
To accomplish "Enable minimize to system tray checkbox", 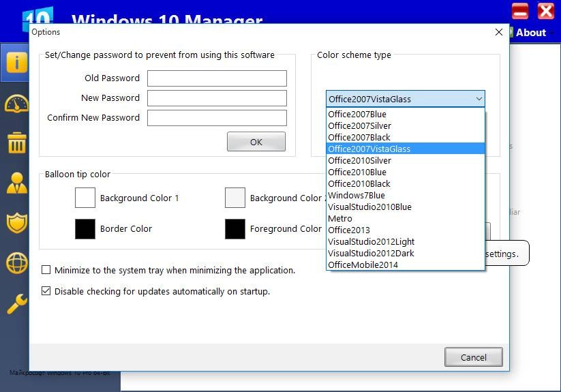I will pos(46,270).
